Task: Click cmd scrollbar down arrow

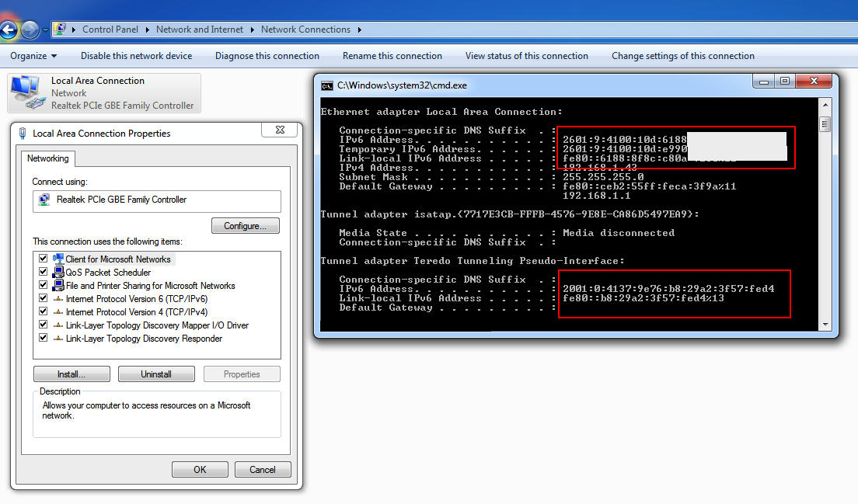Action: tap(825, 325)
